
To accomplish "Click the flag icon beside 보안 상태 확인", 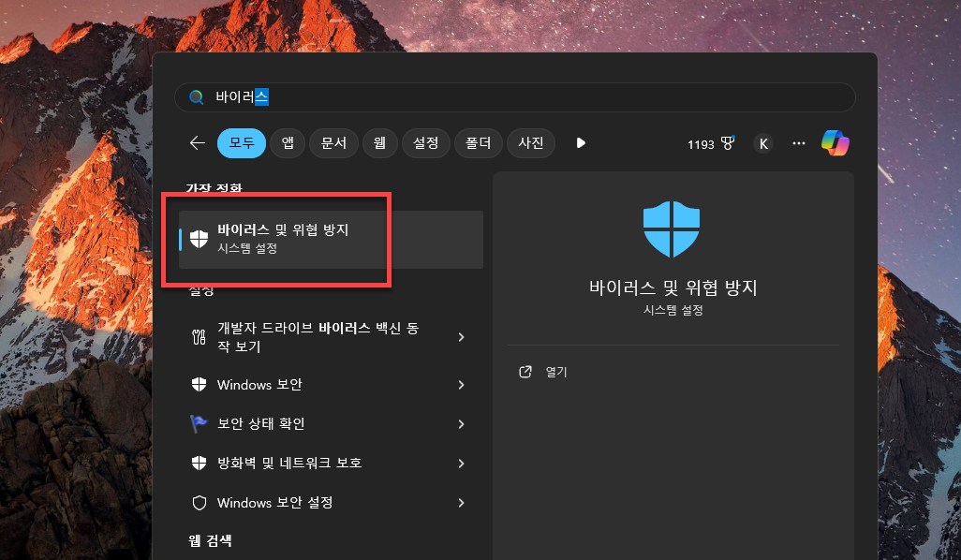I will [200, 423].
